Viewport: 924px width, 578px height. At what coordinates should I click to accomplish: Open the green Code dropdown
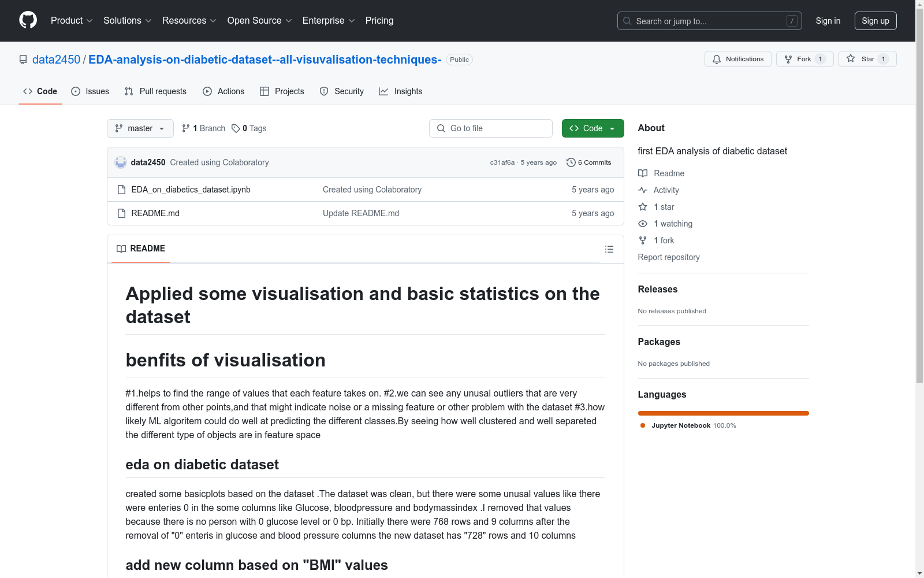pyautogui.click(x=593, y=128)
